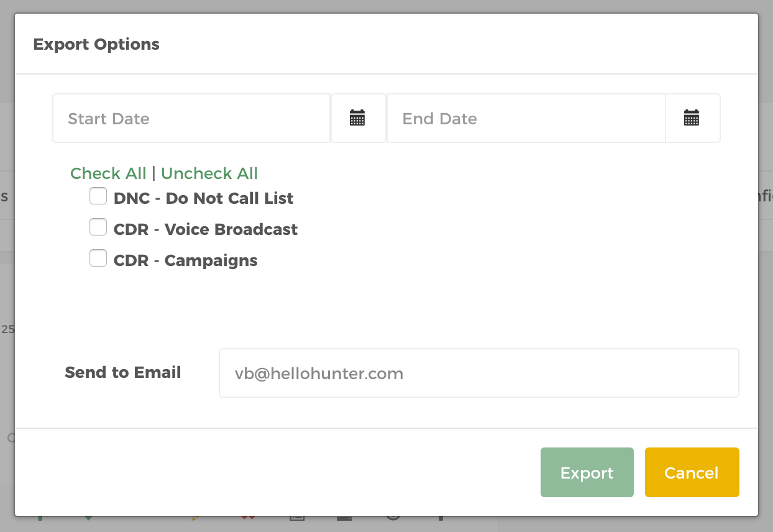The image size is (773, 532).
Task: Open the End Date calendar picker
Action: 692,118
